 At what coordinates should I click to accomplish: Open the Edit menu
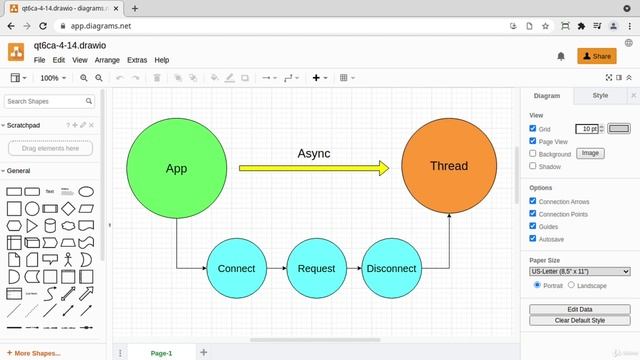pos(59,60)
